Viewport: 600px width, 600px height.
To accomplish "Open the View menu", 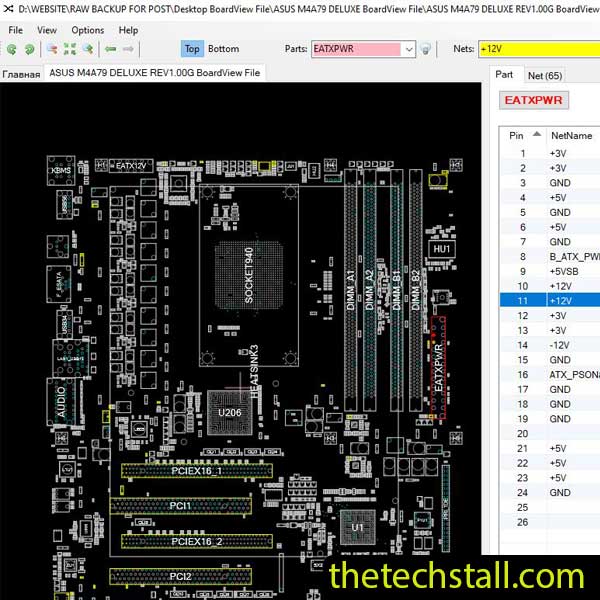I will pyautogui.click(x=47, y=30).
